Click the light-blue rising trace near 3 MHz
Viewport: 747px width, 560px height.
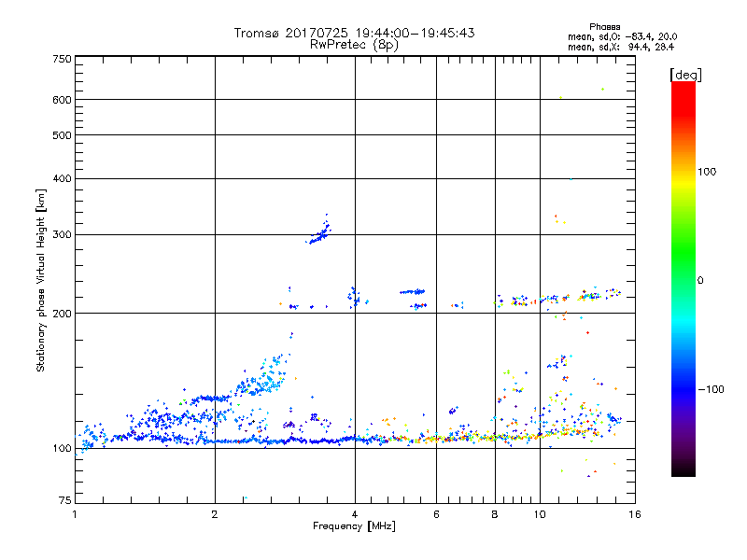[264, 376]
